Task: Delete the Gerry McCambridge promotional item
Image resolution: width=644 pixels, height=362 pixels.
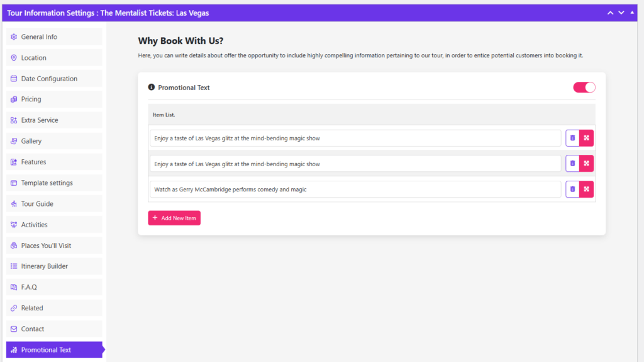Action: click(572, 189)
